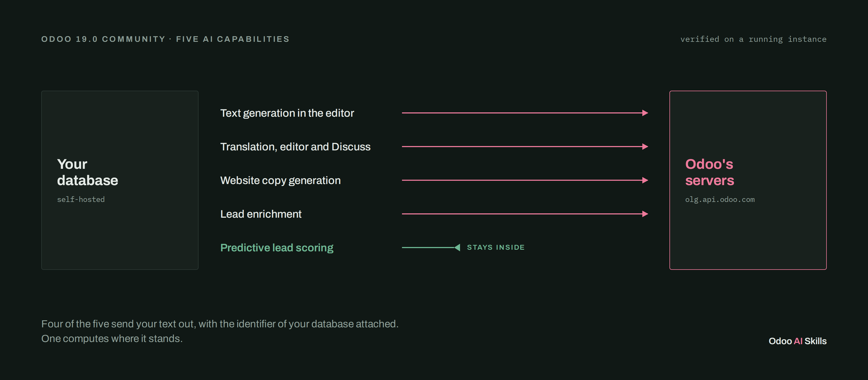Click the 'olg.api.odoo.com' address
The width and height of the screenshot is (868, 380).
click(720, 199)
